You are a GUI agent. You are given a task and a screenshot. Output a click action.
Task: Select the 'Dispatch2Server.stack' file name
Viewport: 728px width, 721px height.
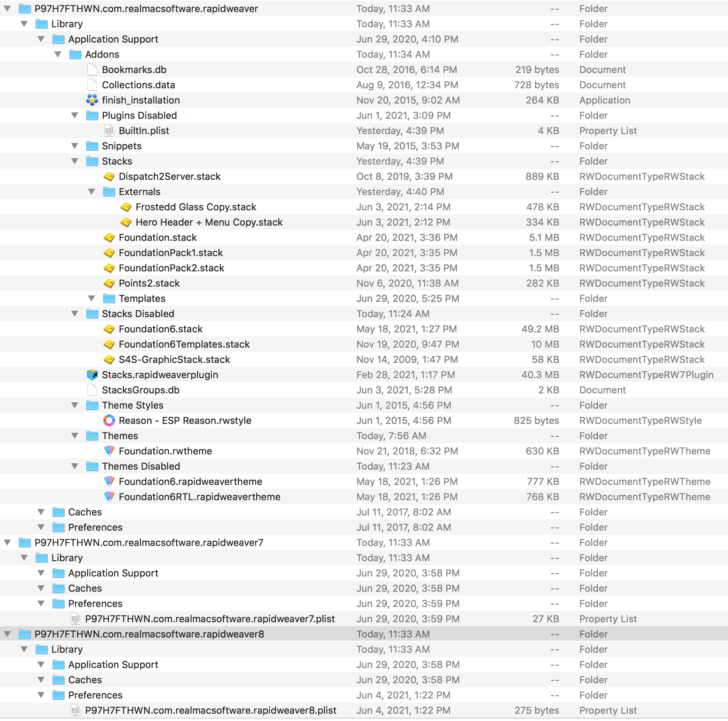170,176
